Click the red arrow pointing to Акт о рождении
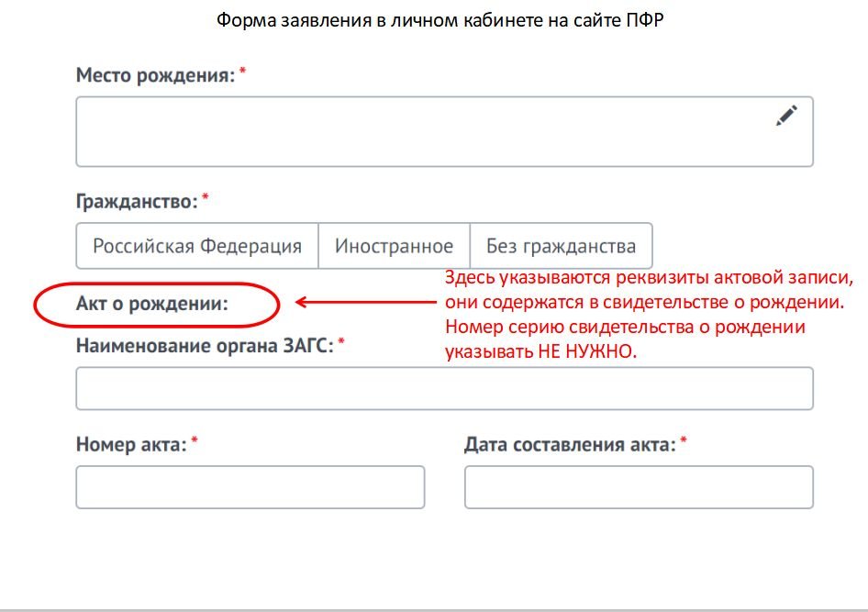 (x=366, y=302)
